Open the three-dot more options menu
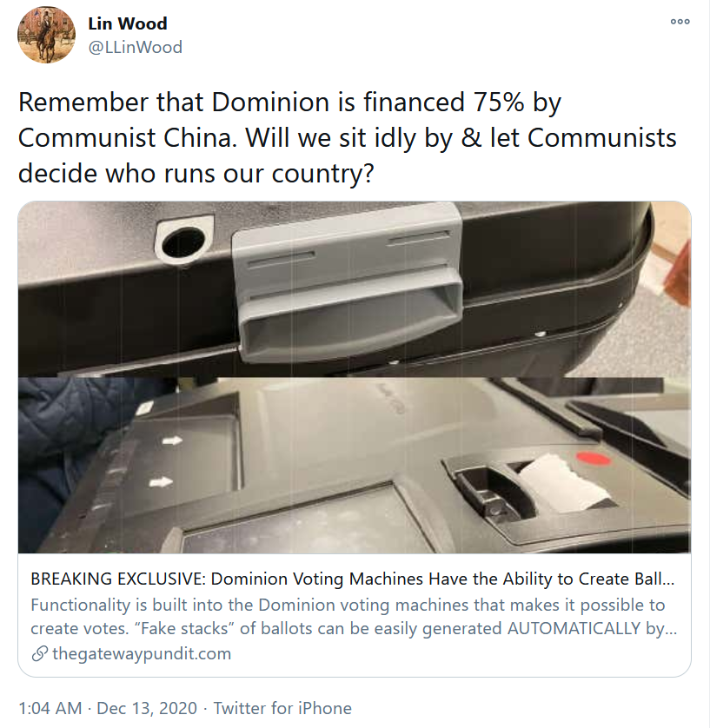The height and width of the screenshot is (728, 710). [x=680, y=22]
